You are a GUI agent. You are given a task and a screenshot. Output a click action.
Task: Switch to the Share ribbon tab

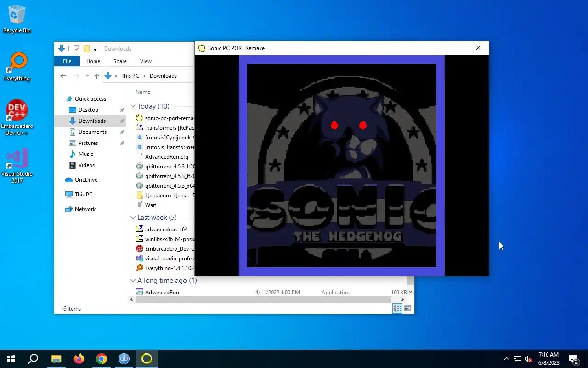[120, 61]
